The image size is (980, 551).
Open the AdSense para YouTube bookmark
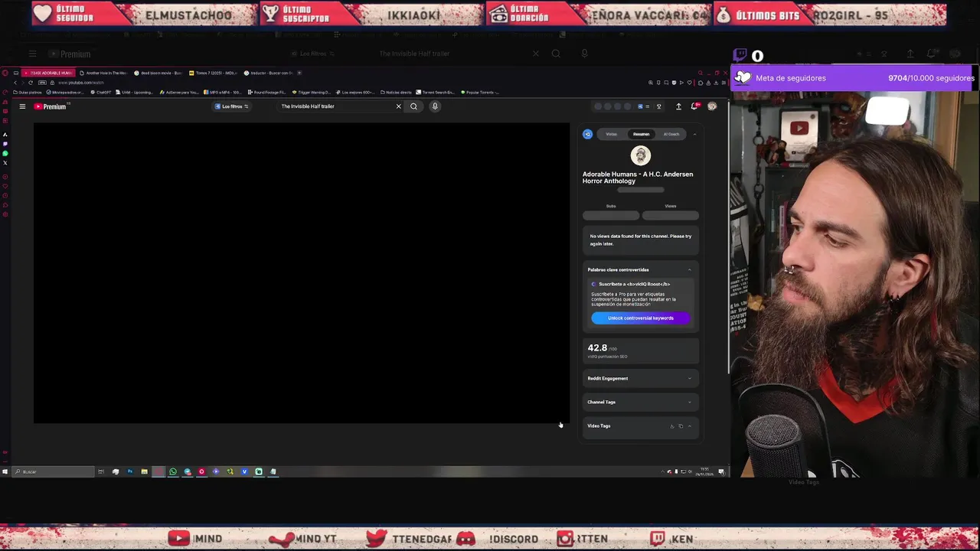(x=179, y=93)
